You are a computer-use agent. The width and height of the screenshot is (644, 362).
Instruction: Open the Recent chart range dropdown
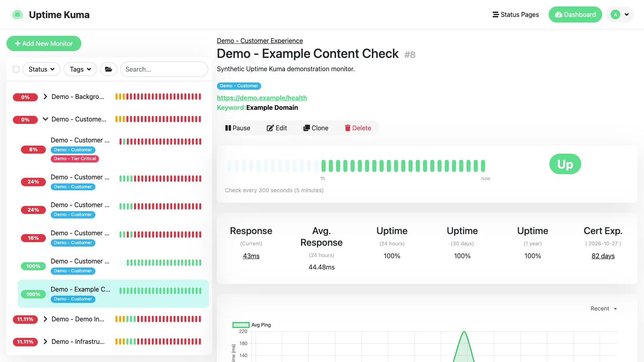pos(604,309)
